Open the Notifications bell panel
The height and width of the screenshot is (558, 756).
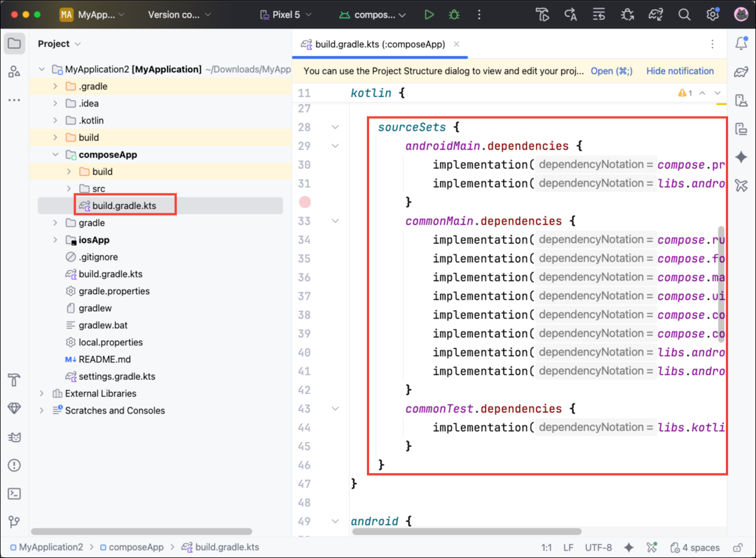click(741, 44)
